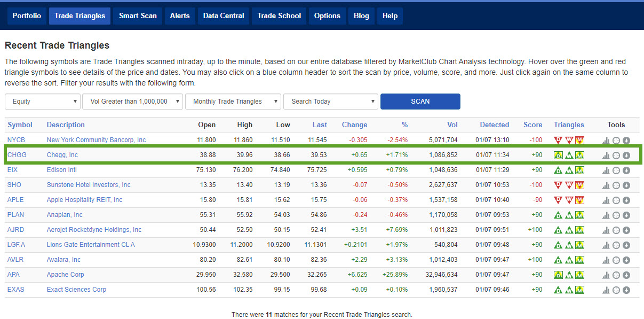Click the down-arrow icon for LGF.A

pyautogui.click(x=626, y=245)
